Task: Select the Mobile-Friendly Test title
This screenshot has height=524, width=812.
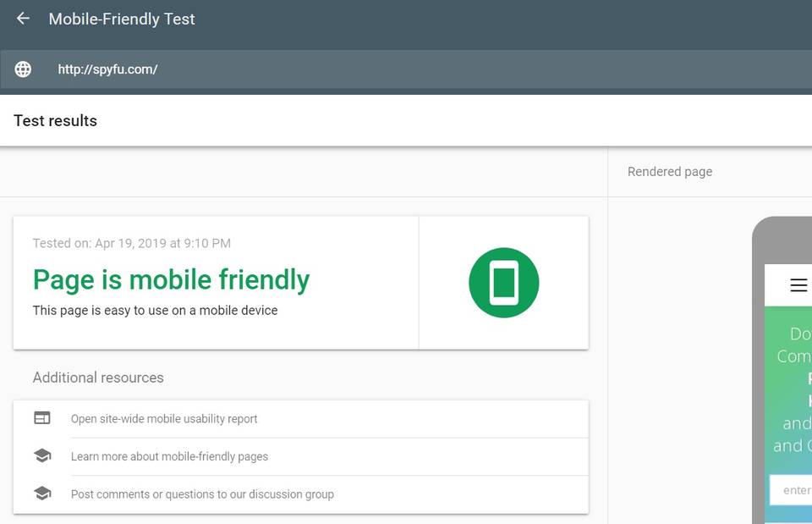Action: coord(122,19)
